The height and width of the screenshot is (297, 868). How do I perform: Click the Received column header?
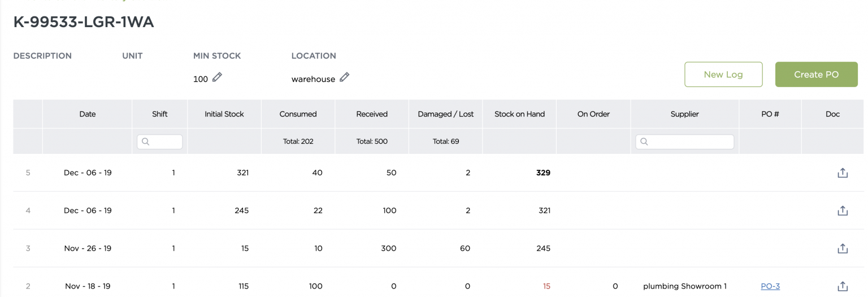click(372, 114)
